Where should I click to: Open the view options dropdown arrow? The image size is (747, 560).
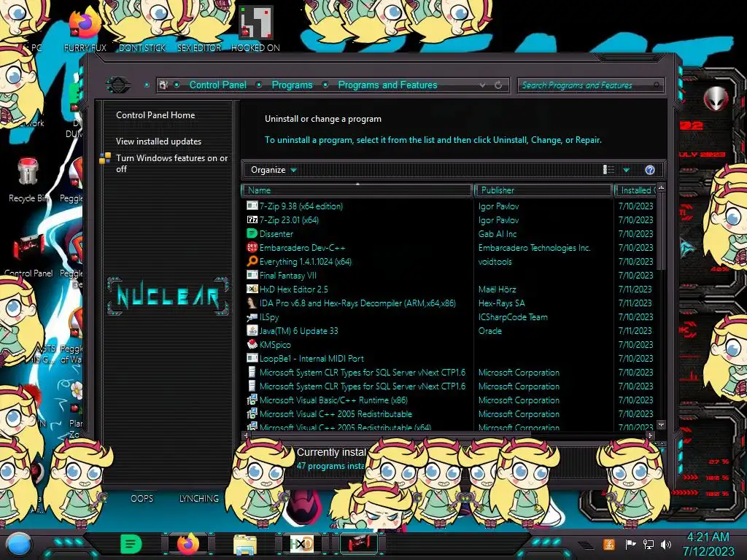[627, 170]
